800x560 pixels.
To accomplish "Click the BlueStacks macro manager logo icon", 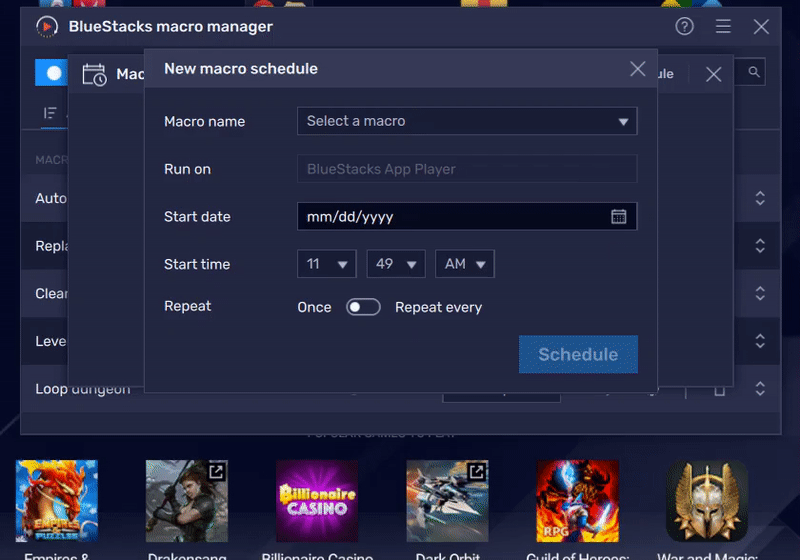I will (47, 27).
